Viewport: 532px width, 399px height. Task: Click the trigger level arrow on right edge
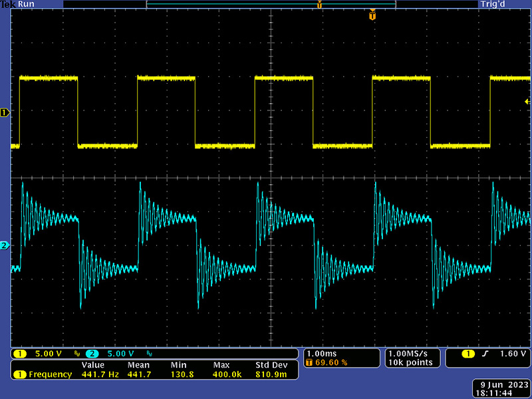(x=527, y=101)
